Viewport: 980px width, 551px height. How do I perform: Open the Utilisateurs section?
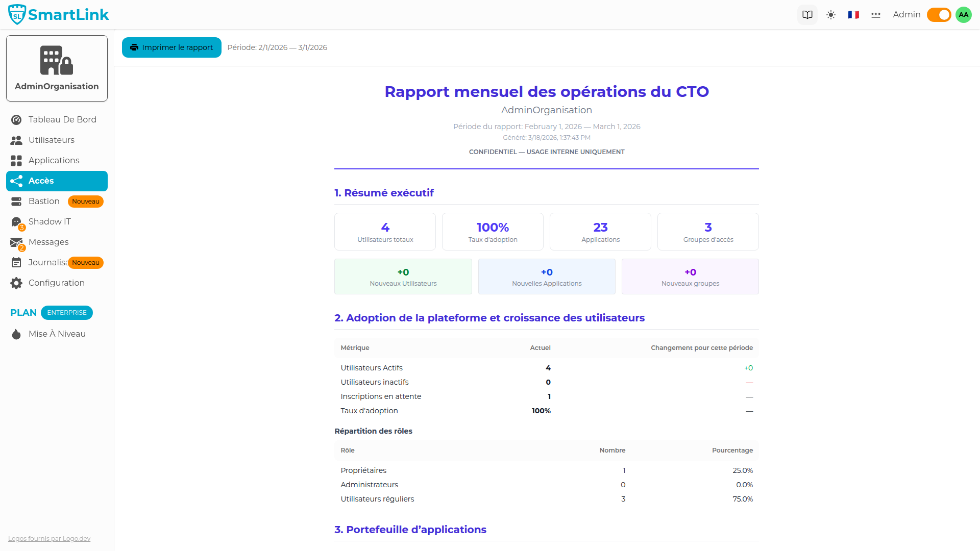tap(51, 140)
